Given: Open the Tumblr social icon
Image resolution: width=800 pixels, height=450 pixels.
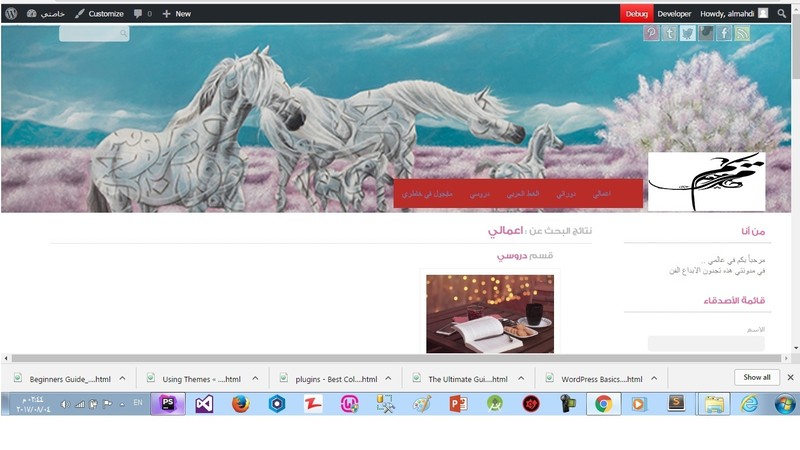Looking at the screenshot, I should 669,33.
